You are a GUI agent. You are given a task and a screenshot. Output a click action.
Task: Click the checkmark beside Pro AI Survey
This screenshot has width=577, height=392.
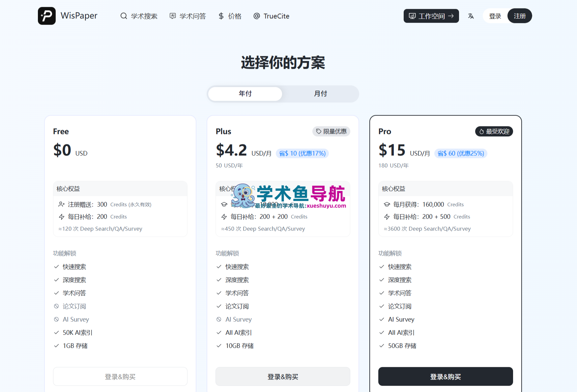[x=382, y=320]
